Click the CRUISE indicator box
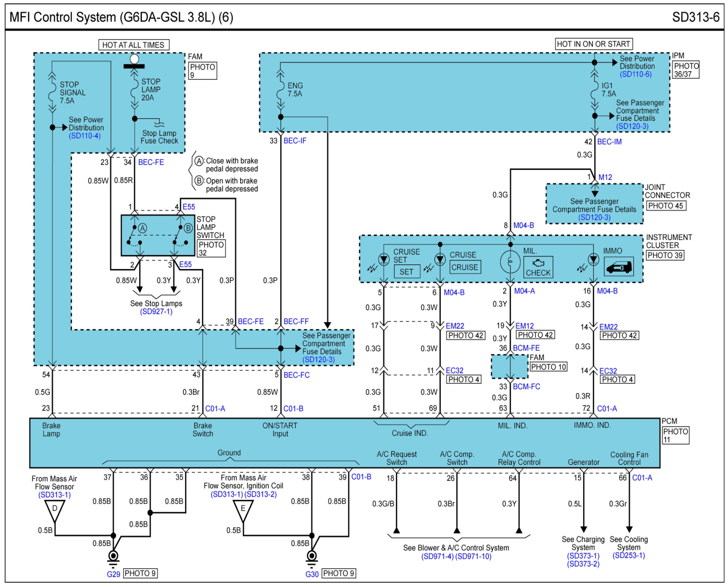The height and width of the screenshot is (587, 728). pos(465,267)
